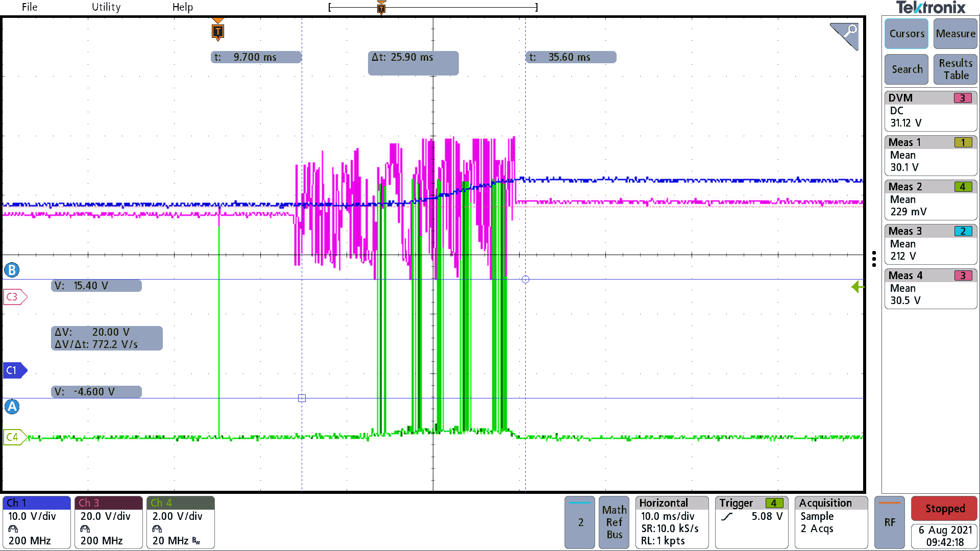Open the Trigger settings badge

751,522
